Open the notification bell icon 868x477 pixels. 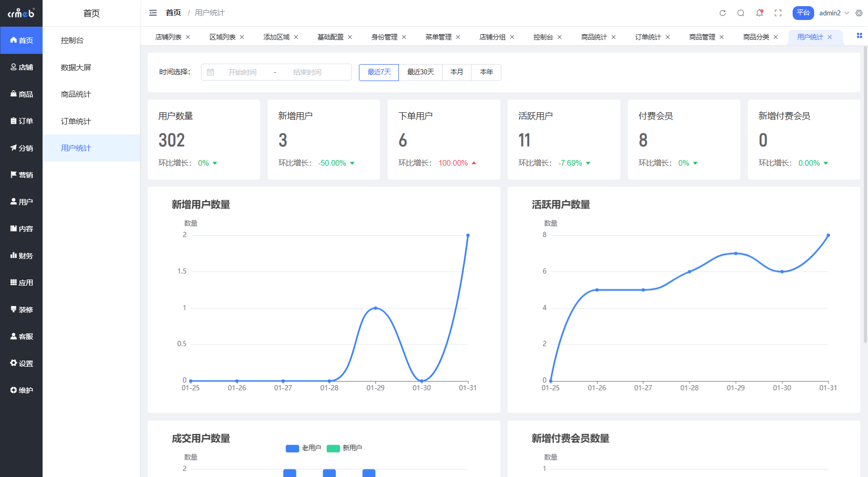click(759, 13)
